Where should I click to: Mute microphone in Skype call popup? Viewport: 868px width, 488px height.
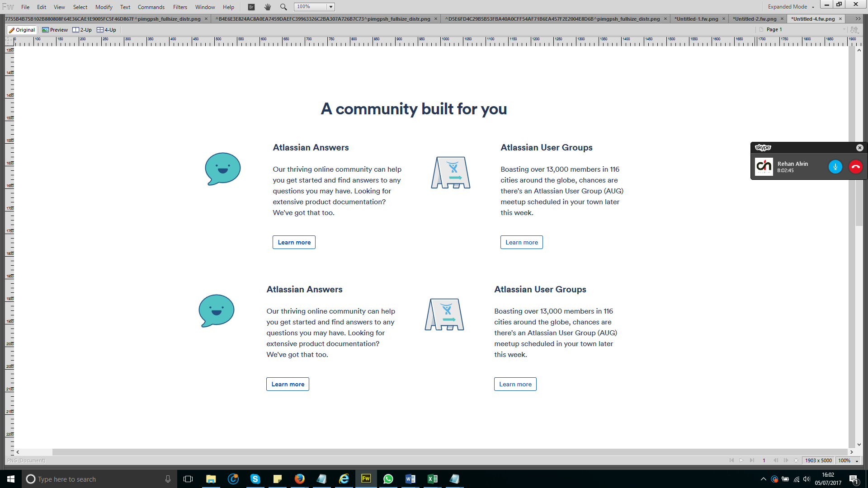pos(835,167)
